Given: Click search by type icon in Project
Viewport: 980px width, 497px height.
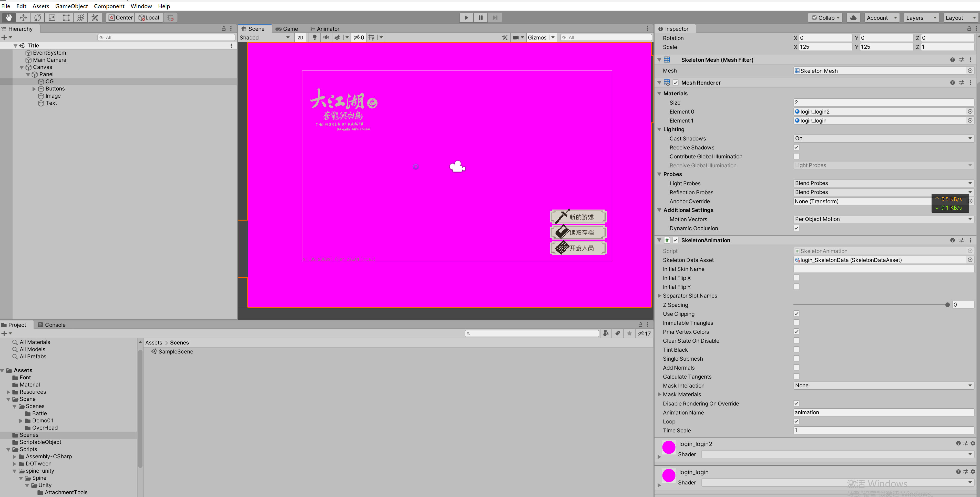Looking at the screenshot, I should coord(606,333).
